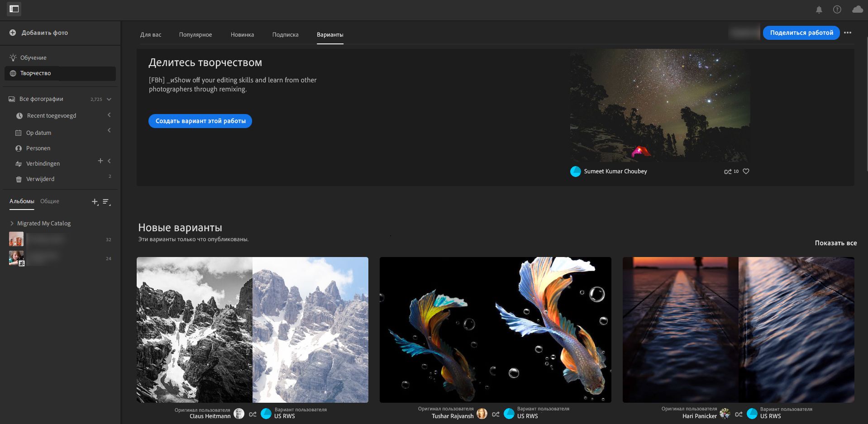Collapse the Все фотографии section chevron
868x424 pixels.
pos(109,99)
